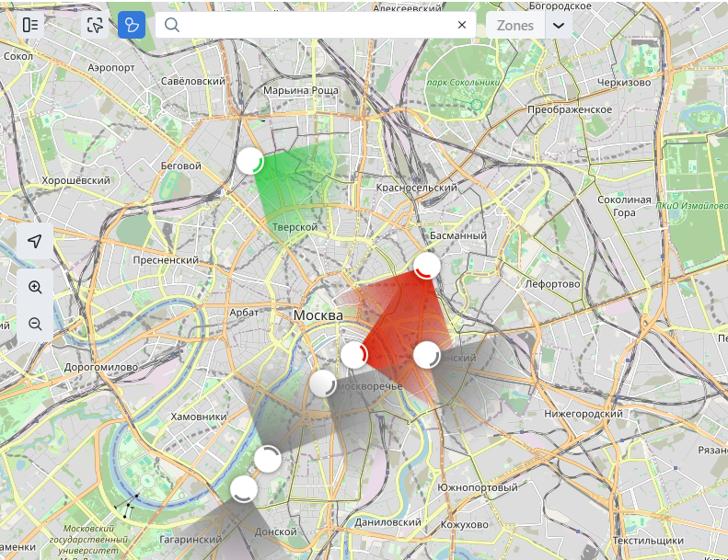This screenshot has width=728, height=560.
Task: Toggle the sidebar panel icon
Action: (x=30, y=25)
